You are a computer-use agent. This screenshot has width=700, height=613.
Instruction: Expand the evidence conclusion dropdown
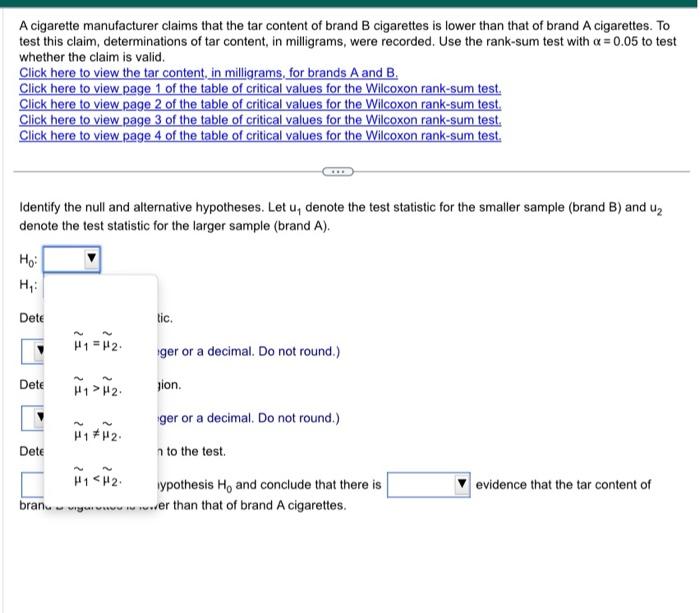429,484
